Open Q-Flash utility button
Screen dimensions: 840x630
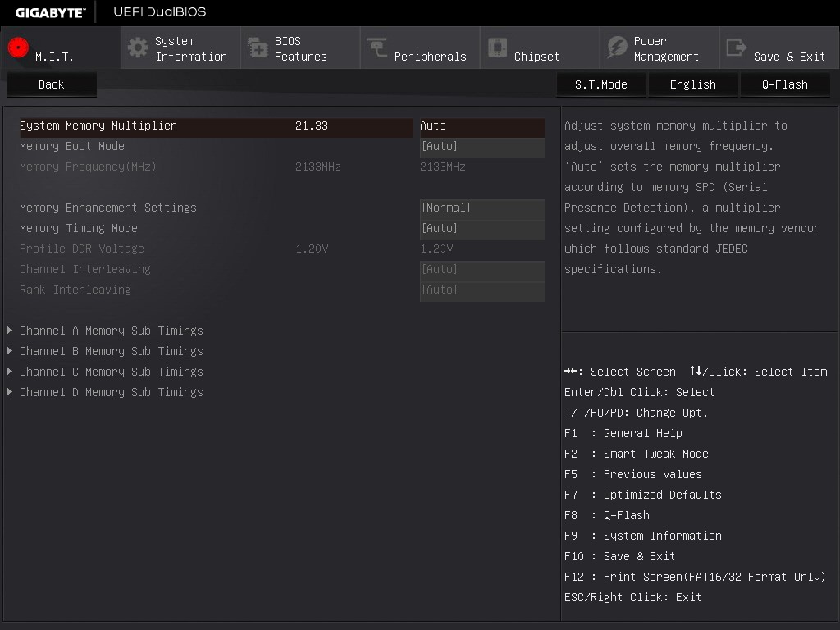785,84
